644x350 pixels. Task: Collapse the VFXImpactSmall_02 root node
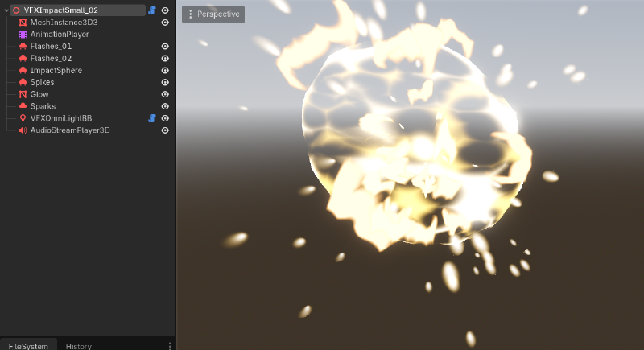6,10
